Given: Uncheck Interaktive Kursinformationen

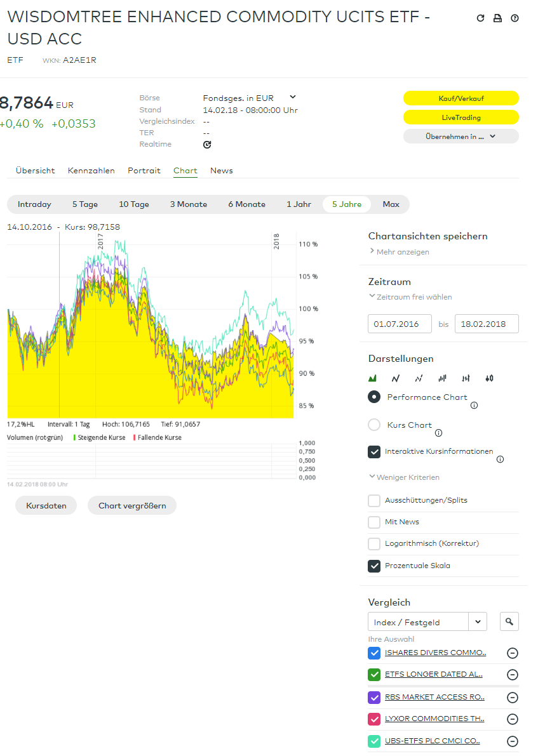Looking at the screenshot, I should tap(374, 452).
